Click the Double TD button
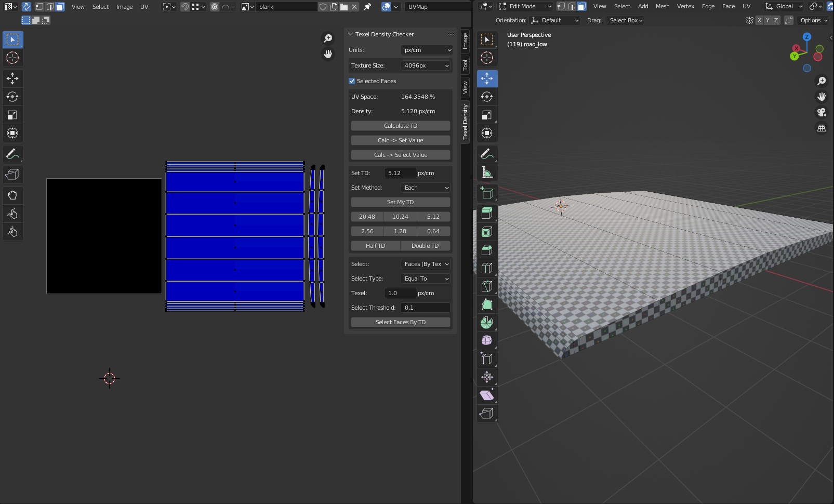The image size is (834, 504). [x=425, y=246]
